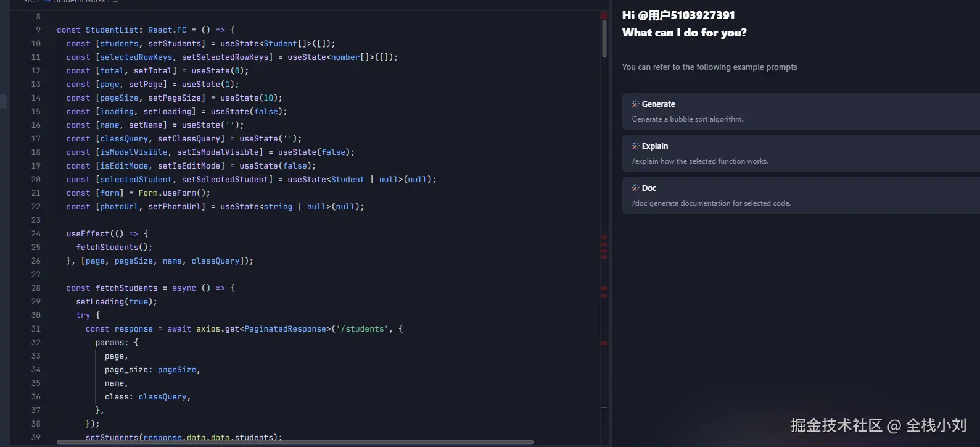Screen dimensions: 980x447
Task: Choose the 'Generate a bubble sort algorithm.' prompt
Action: tap(801, 111)
